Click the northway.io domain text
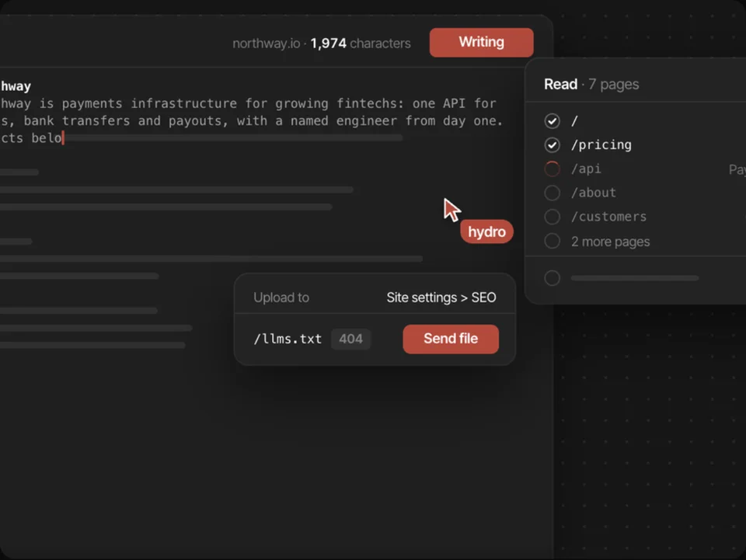This screenshot has height=560, width=746. [x=266, y=43]
